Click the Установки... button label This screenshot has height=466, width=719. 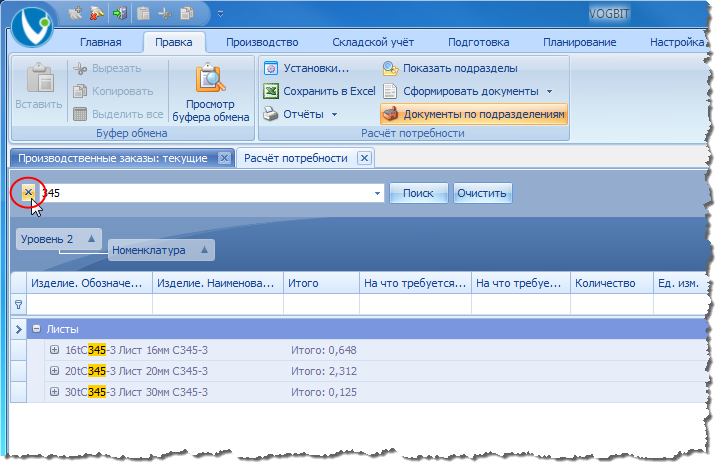point(316,68)
